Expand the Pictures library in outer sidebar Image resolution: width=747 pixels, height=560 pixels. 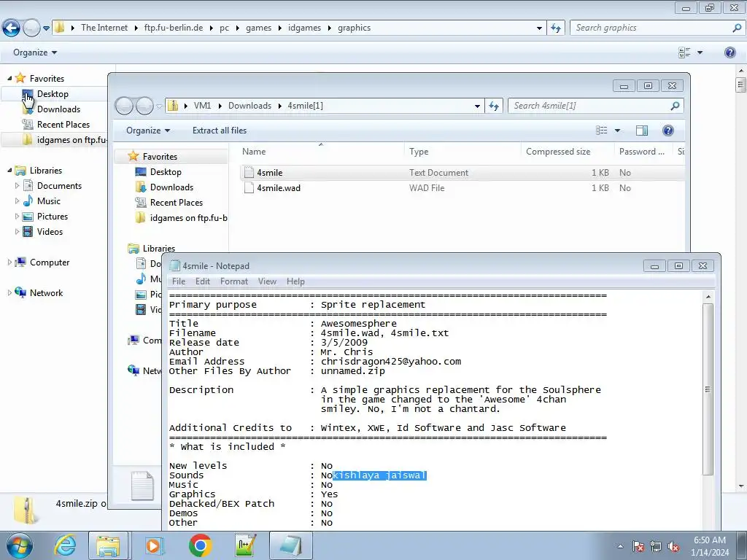pos(18,216)
